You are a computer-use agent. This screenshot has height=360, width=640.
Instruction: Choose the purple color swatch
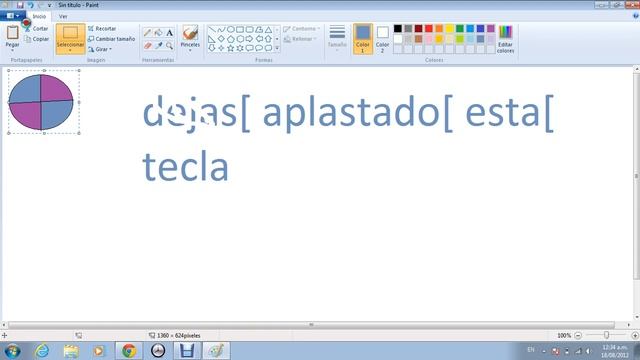491,29
